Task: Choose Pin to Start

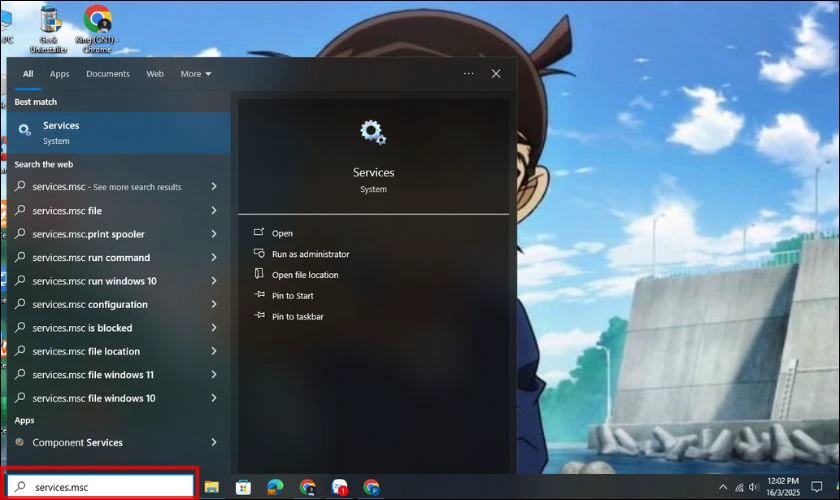Action: [x=292, y=296]
